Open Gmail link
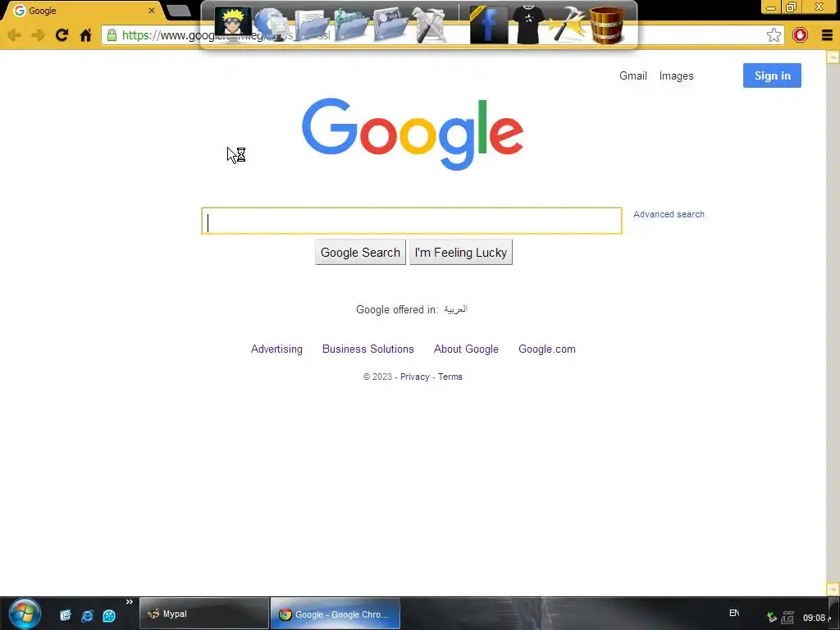This screenshot has height=630, width=840. coord(632,75)
